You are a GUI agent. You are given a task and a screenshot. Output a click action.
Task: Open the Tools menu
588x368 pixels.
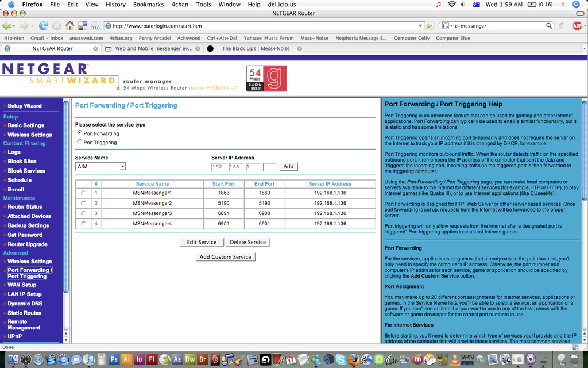tap(203, 5)
